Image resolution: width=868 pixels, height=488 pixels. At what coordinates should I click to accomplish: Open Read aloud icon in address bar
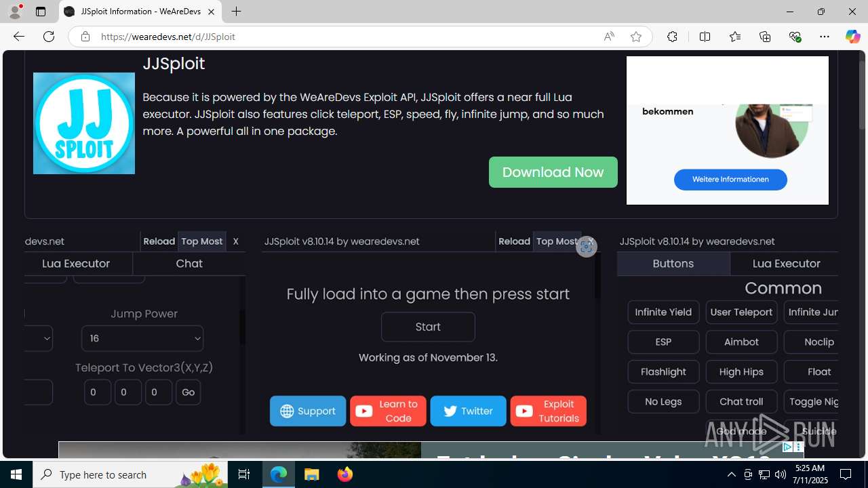[x=609, y=37]
